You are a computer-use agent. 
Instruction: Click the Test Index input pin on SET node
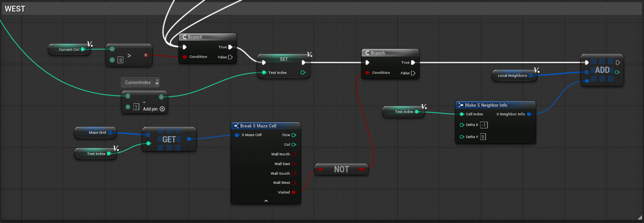tap(263, 73)
